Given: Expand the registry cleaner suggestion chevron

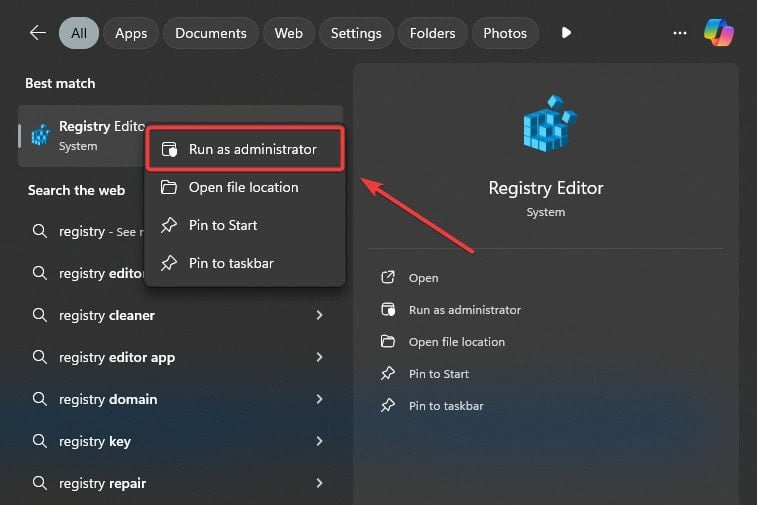Looking at the screenshot, I should coord(319,315).
